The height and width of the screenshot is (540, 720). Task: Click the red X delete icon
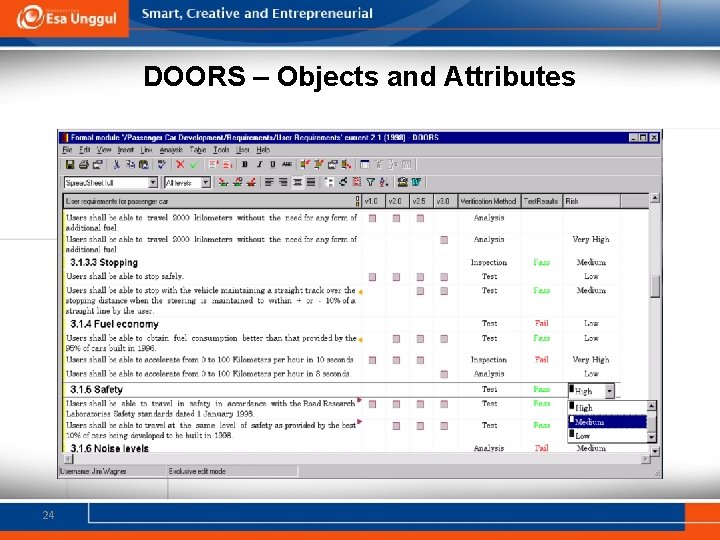point(180,164)
